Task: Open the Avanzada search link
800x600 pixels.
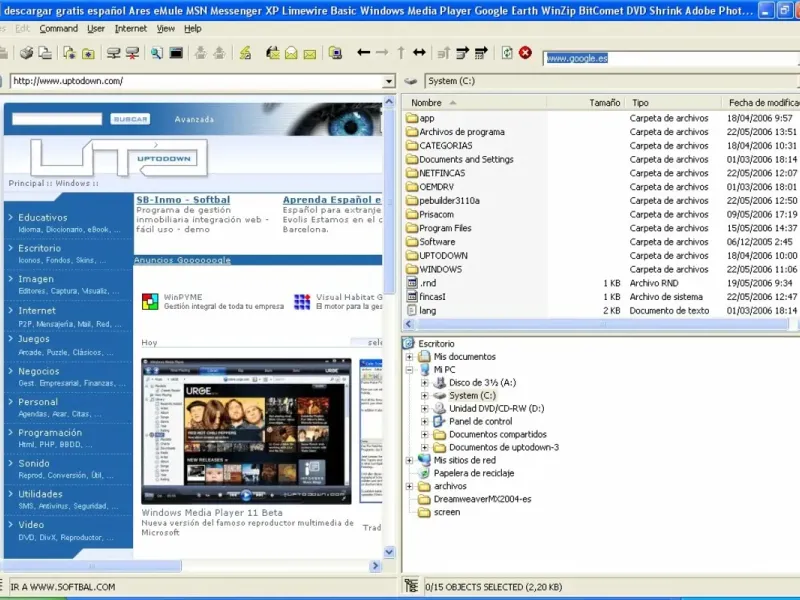Action: click(194, 119)
